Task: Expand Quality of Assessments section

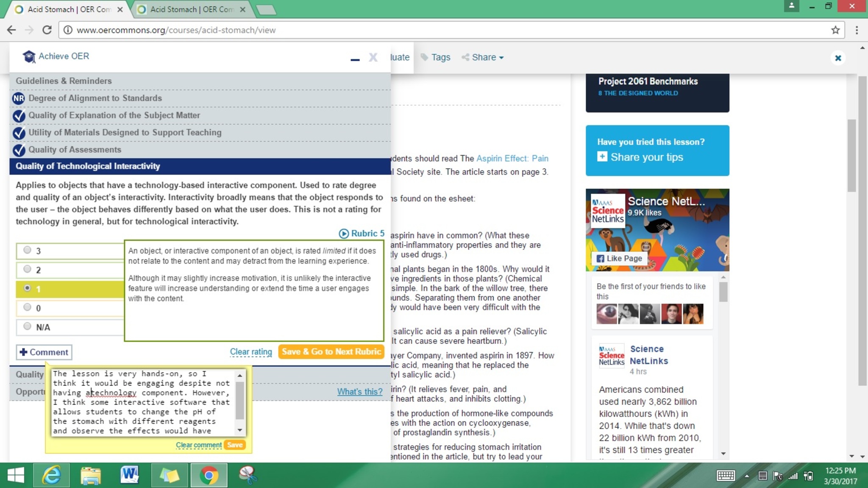Action: click(75, 150)
